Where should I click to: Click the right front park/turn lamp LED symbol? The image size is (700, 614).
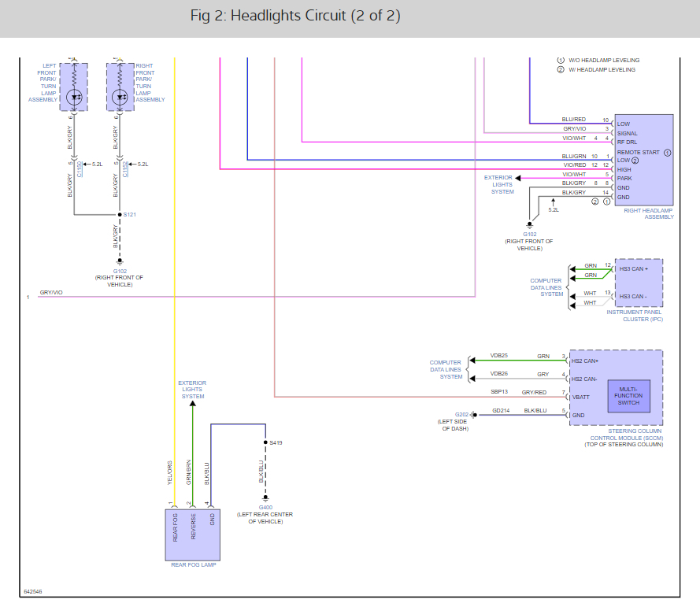[x=120, y=97]
